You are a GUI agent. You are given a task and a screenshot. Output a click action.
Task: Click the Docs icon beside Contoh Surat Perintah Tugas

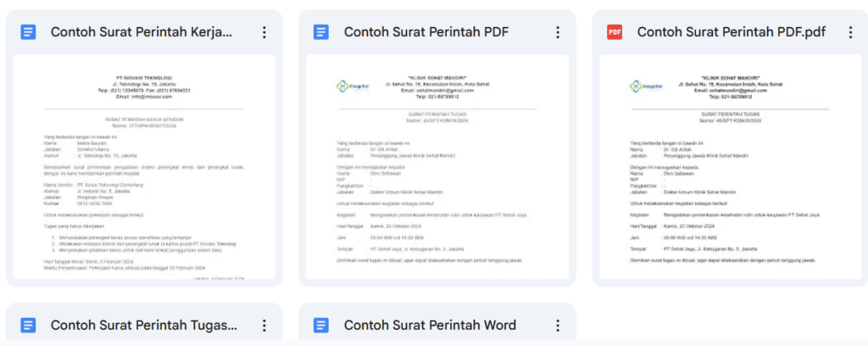click(x=29, y=326)
